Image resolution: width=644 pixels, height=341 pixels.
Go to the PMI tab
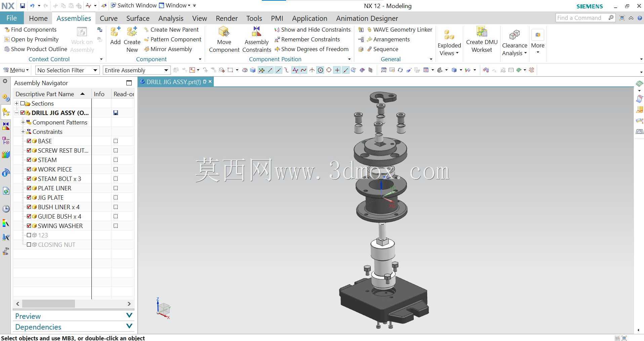coord(277,18)
